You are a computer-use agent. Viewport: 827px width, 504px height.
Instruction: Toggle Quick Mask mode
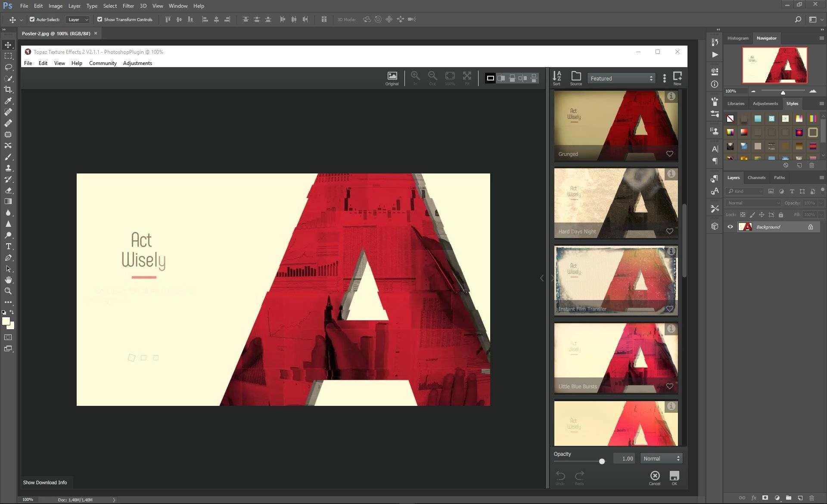pos(8,337)
